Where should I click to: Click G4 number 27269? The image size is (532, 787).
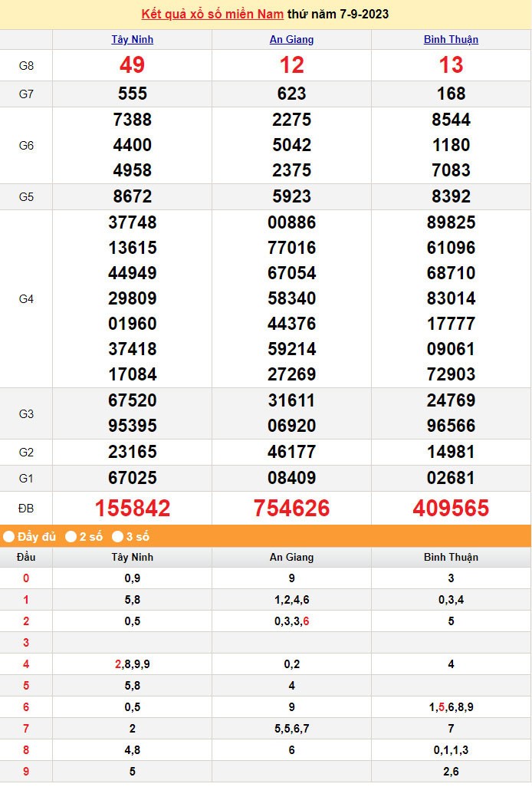tap(291, 374)
